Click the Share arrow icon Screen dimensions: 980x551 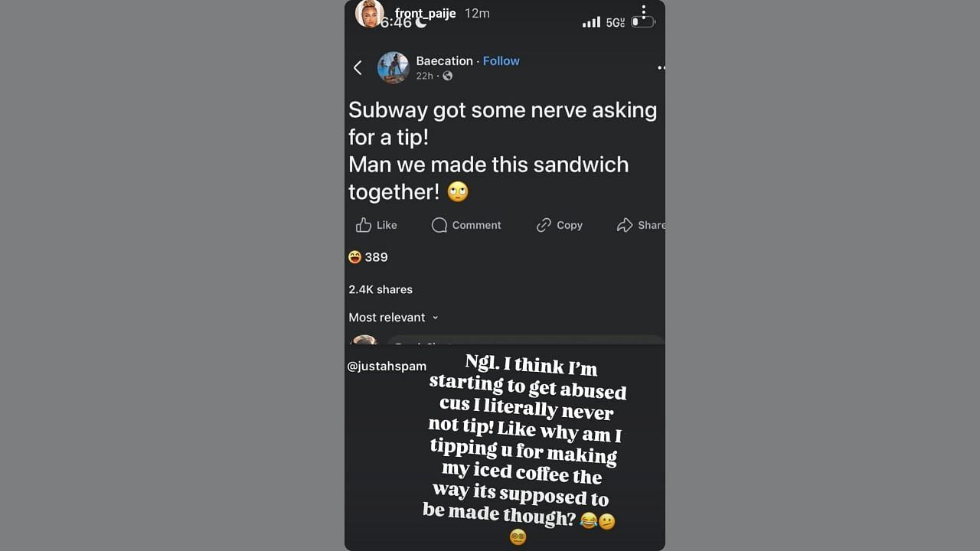(x=625, y=225)
